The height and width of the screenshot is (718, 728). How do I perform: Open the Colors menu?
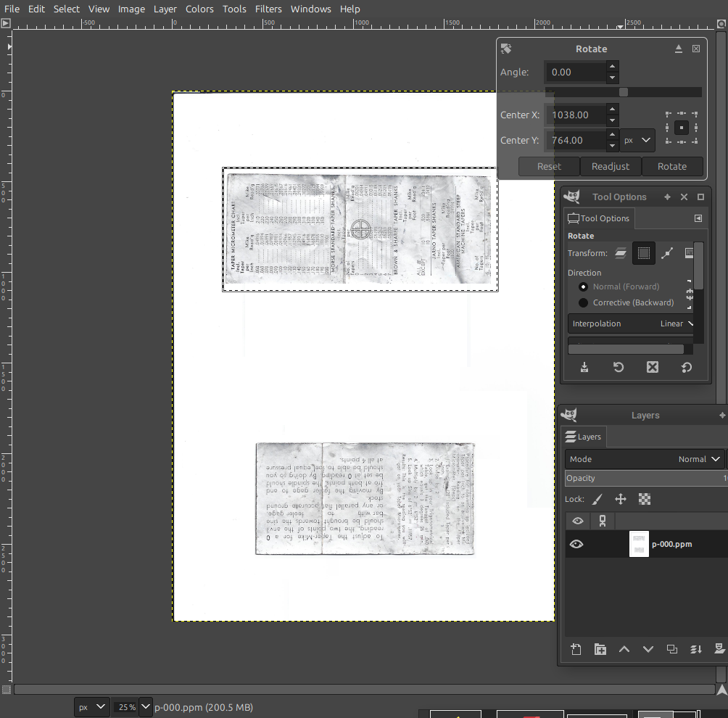click(199, 9)
